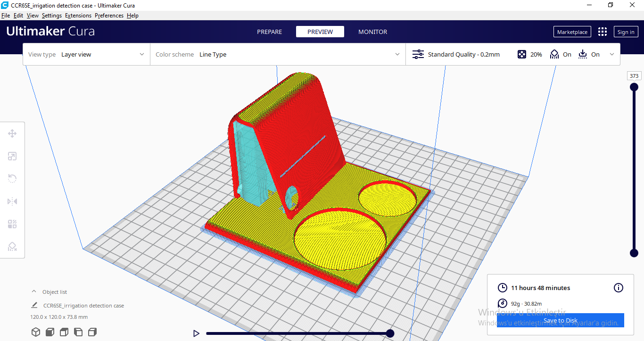Select the Move tool
Image resolution: width=644 pixels, height=341 pixels.
pos(12,133)
